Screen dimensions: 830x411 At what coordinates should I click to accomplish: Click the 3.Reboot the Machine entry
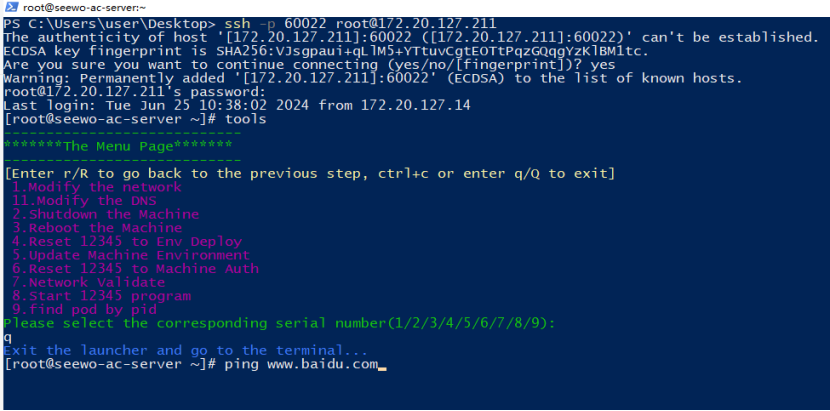coord(97,228)
